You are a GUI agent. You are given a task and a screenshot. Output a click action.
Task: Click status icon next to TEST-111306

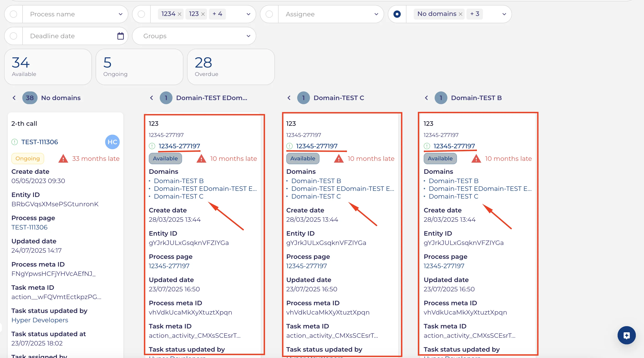point(15,142)
